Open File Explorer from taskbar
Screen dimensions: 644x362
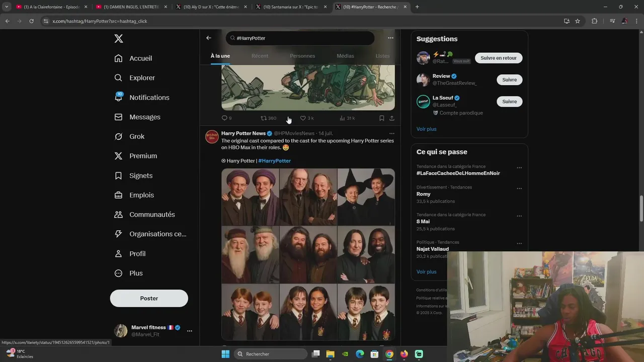pyautogui.click(x=331, y=354)
